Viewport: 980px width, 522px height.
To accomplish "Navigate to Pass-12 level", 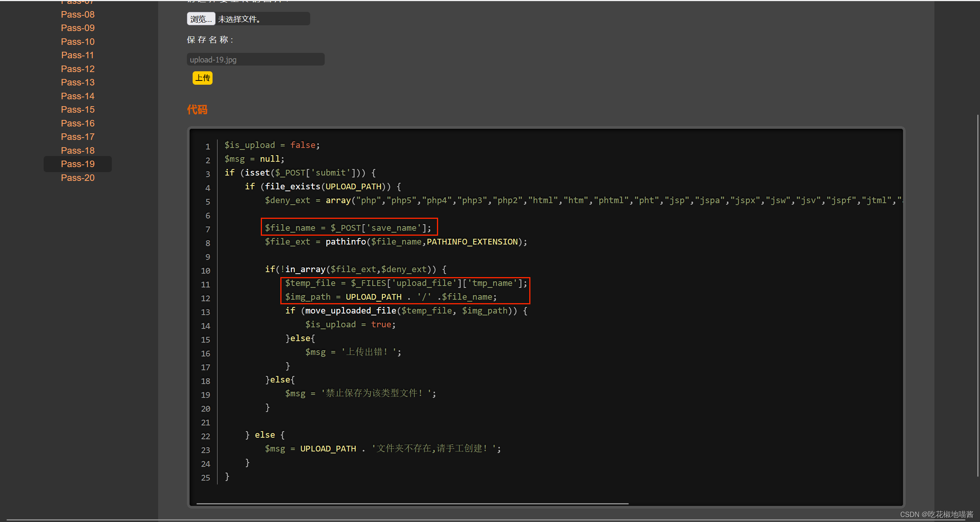I will point(77,69).
